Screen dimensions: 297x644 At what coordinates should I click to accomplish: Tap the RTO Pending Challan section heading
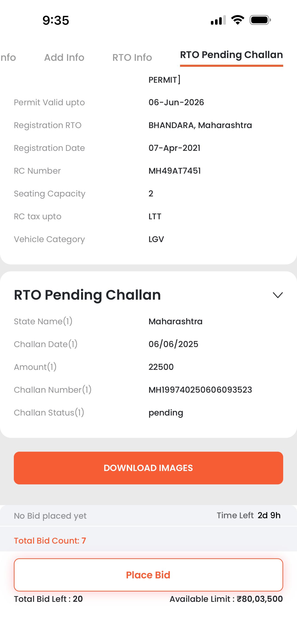coord(87,295)
